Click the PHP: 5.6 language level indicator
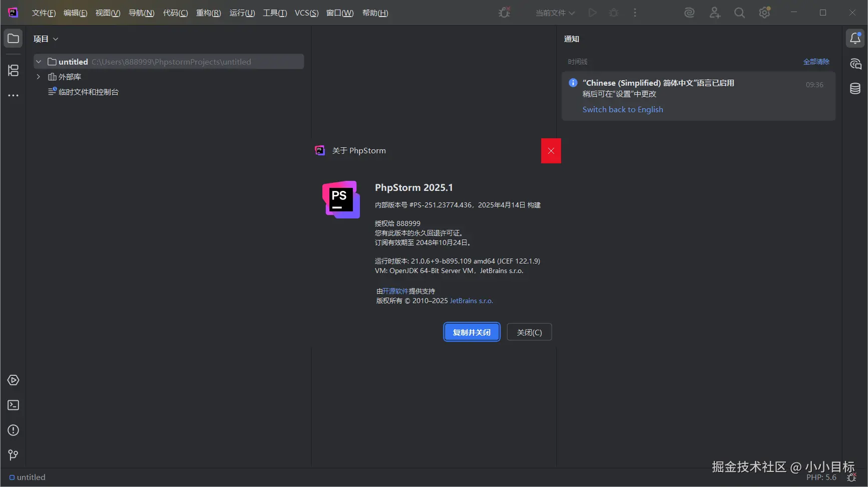This screenshot has width=868, height=487. point(821,477)
